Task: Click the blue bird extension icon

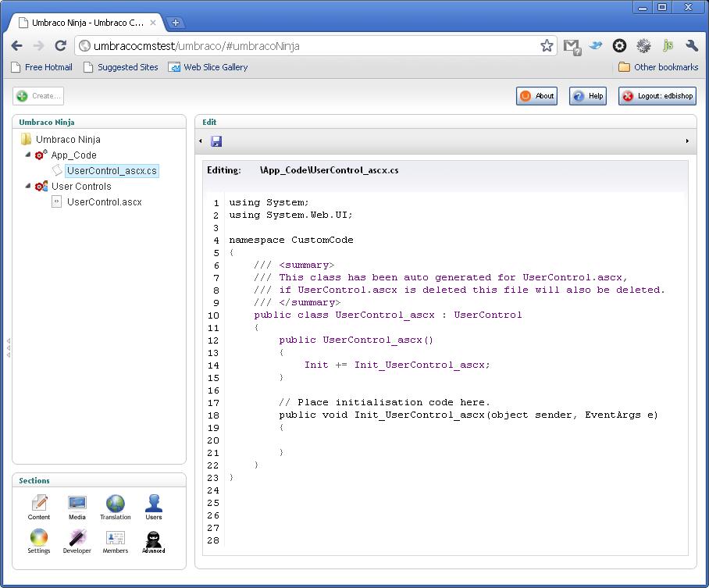Action: click(596, 45)
